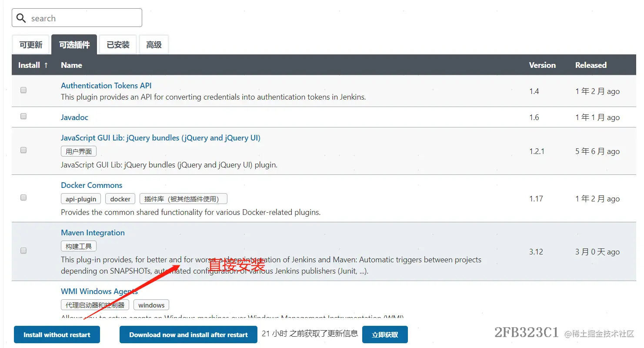Click the '5 年 6 月 ago' release cell
Viewport: 644px width, 348px height.
597,151
